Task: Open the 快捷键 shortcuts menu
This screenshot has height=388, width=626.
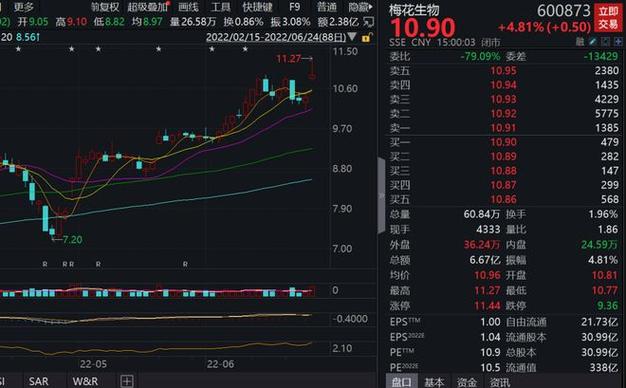Action: pos(258,7)
